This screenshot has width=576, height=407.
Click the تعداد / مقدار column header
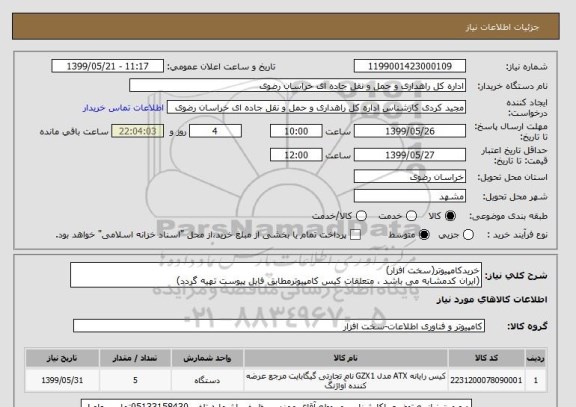click(x=135, y=358)
